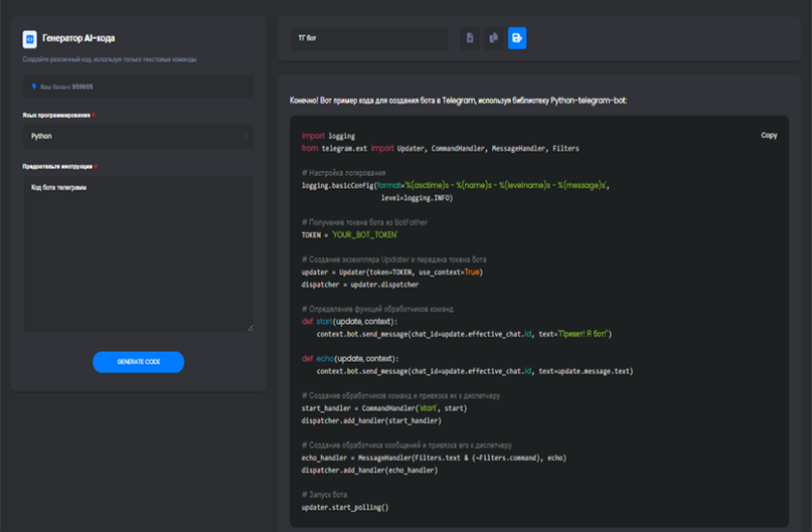Click the lightning bolt balance icon
The height and width of the screenshot is (532, 812).
36,87
